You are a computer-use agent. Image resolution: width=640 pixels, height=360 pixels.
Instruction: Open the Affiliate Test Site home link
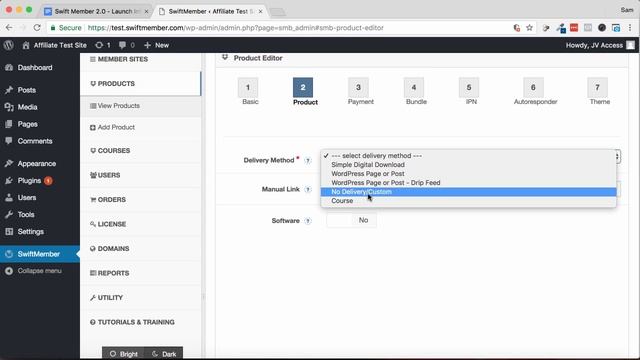coord(54,45)
